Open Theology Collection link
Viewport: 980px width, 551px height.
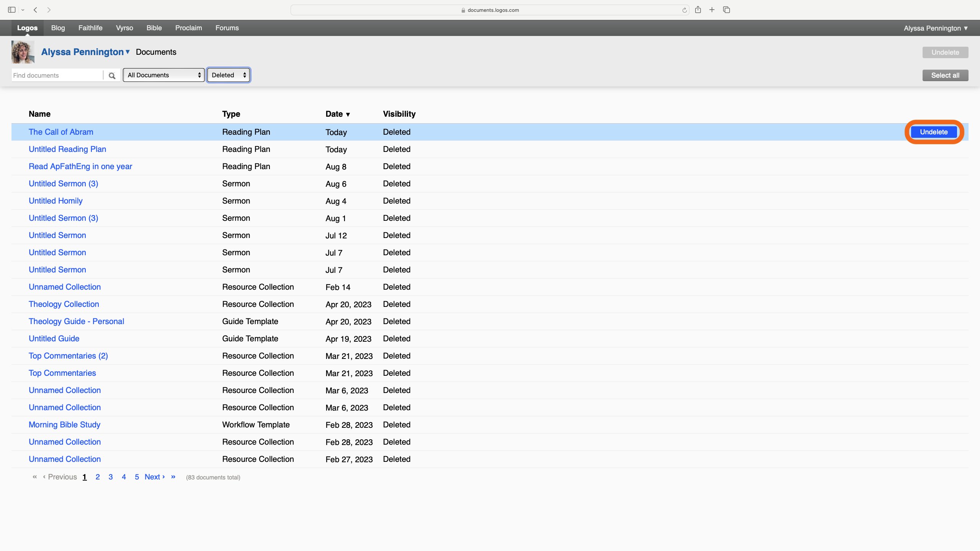[x=64, y=304]
